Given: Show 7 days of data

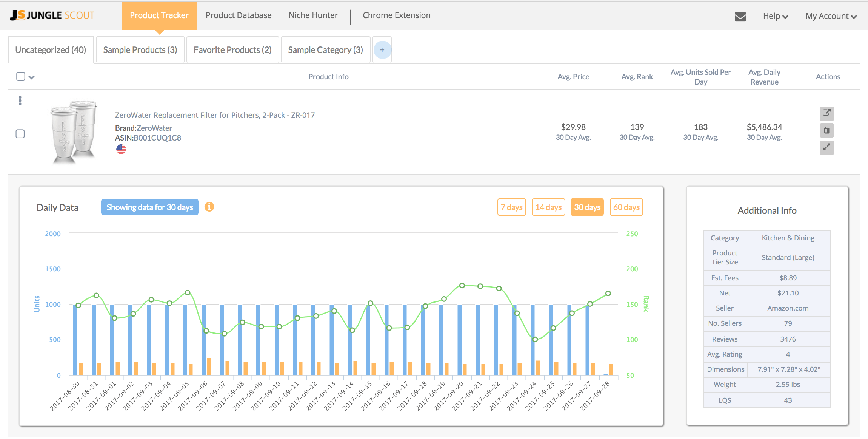Looking at the screenshot, I should coord(511,207).
